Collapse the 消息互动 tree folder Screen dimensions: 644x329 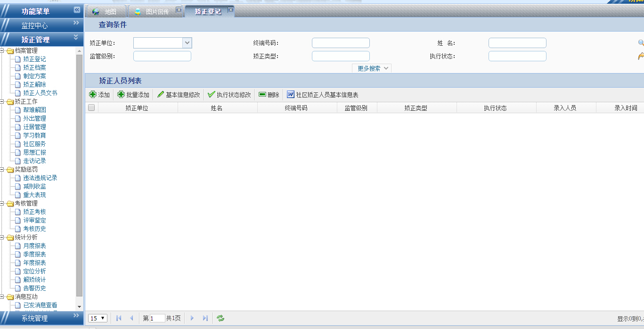coord(2,296)
